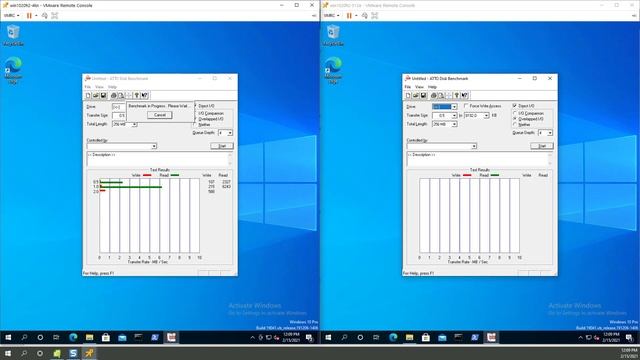Click Print Preview icon in left ATTO window
Viewport: 640px width, 360px height.
tap(121, 96)
